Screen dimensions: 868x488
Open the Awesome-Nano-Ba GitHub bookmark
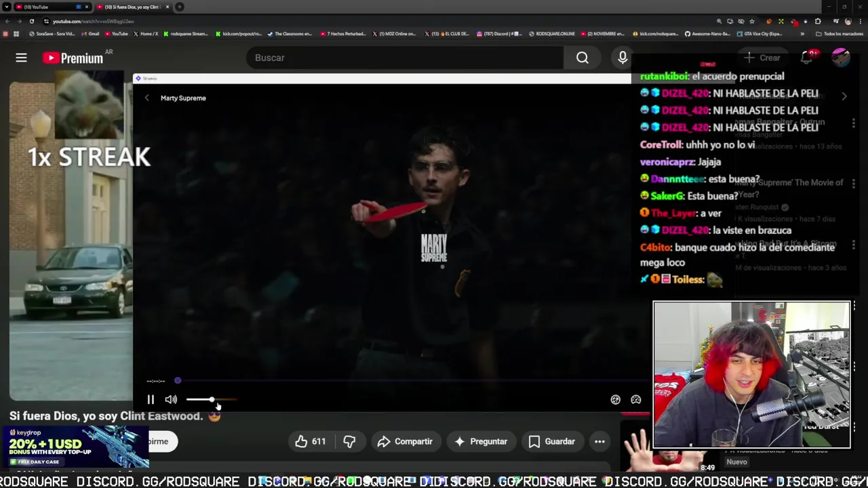[707, 33]
